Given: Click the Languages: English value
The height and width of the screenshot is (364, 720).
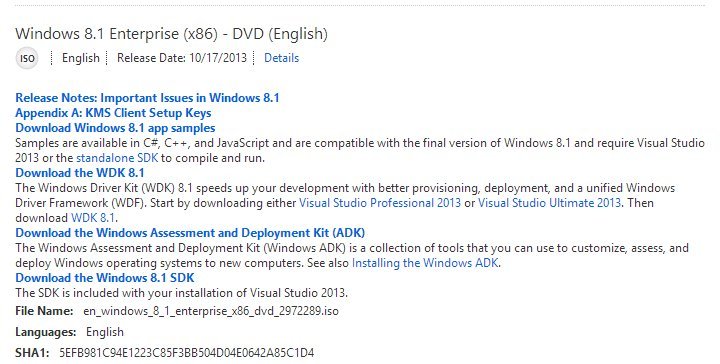Looking at the screenshot, I should [x=105, y=332].
